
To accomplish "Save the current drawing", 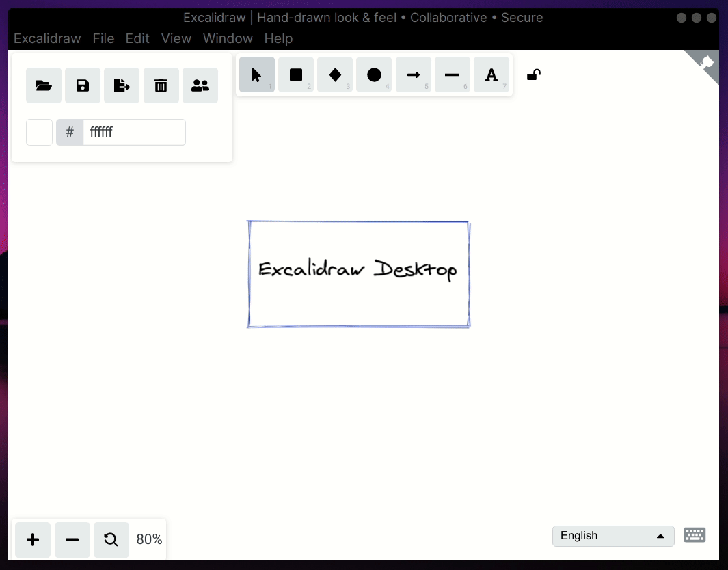I will point(83,85).
